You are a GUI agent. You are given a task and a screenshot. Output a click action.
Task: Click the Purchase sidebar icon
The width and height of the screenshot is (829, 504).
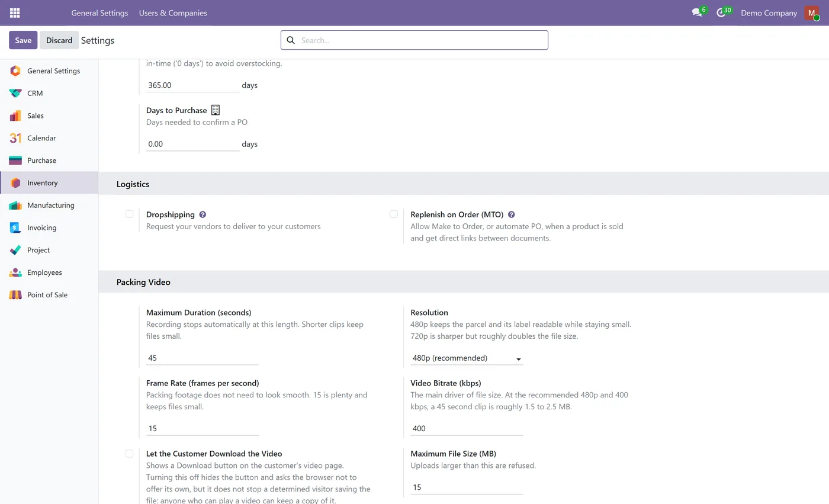point(15,160)
